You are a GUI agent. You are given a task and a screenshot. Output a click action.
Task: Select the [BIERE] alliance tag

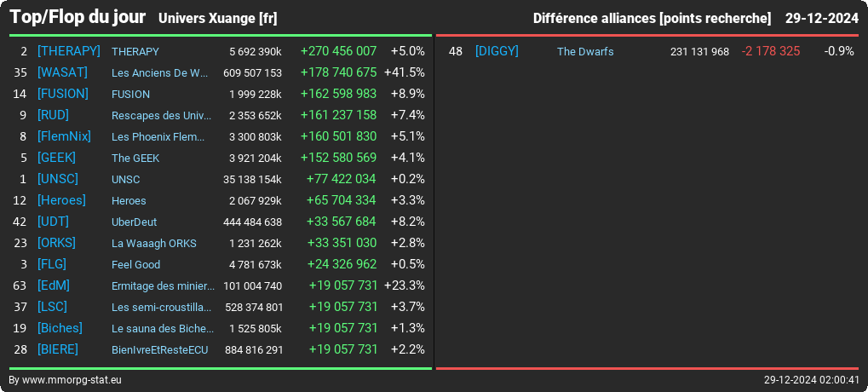click(58, 349)
